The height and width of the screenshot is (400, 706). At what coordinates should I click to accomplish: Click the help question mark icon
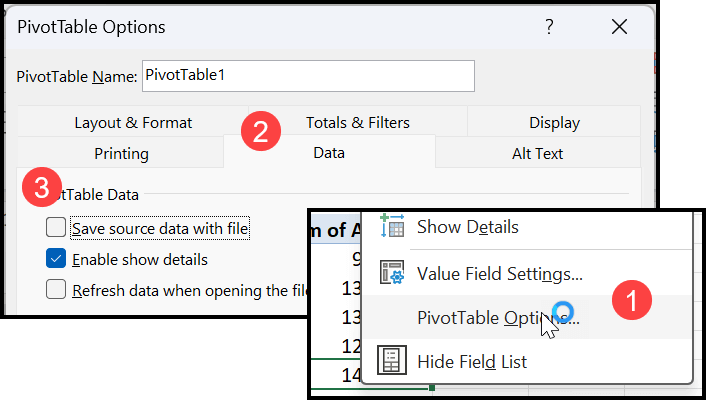tap(549, 27)
